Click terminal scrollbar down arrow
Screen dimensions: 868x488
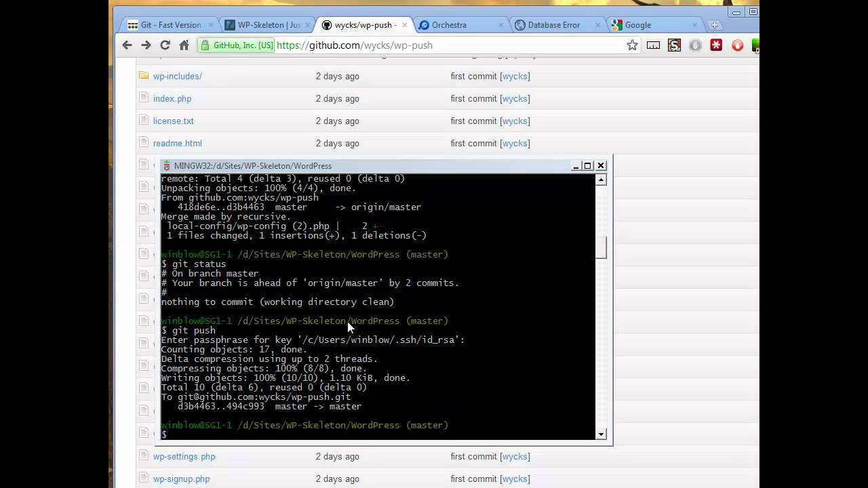point(601,434)
